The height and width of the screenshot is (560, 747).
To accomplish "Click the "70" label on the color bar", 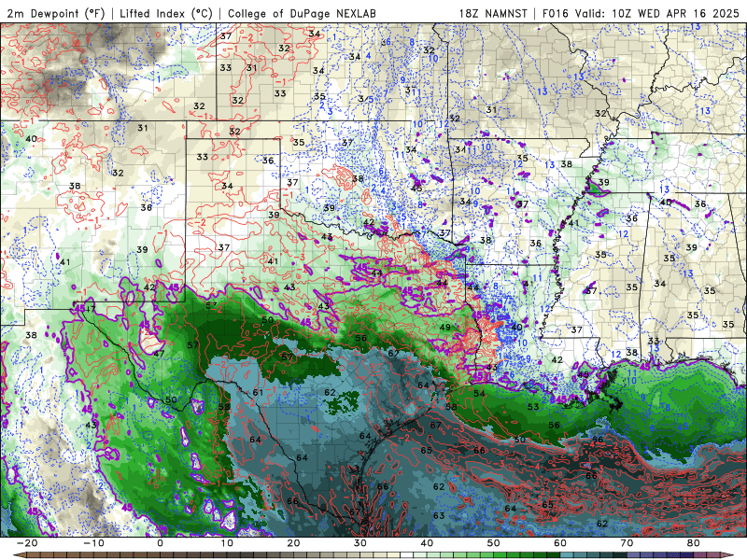I will coord(627,543).
